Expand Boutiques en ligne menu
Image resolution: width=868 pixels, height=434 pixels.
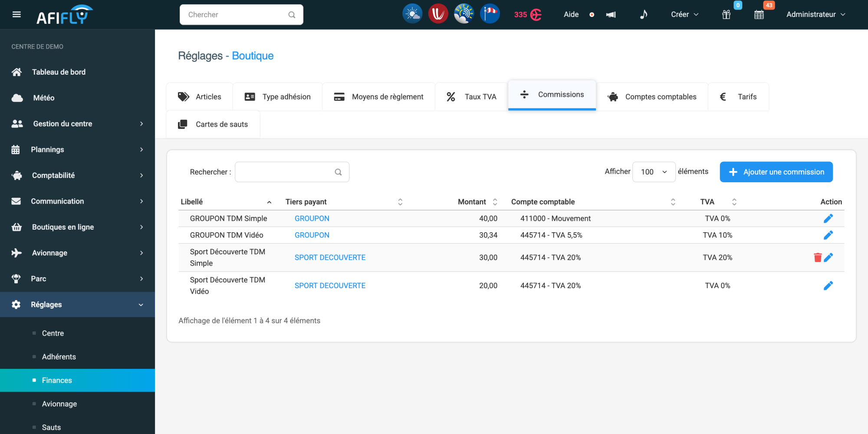[x=77, y=227]
